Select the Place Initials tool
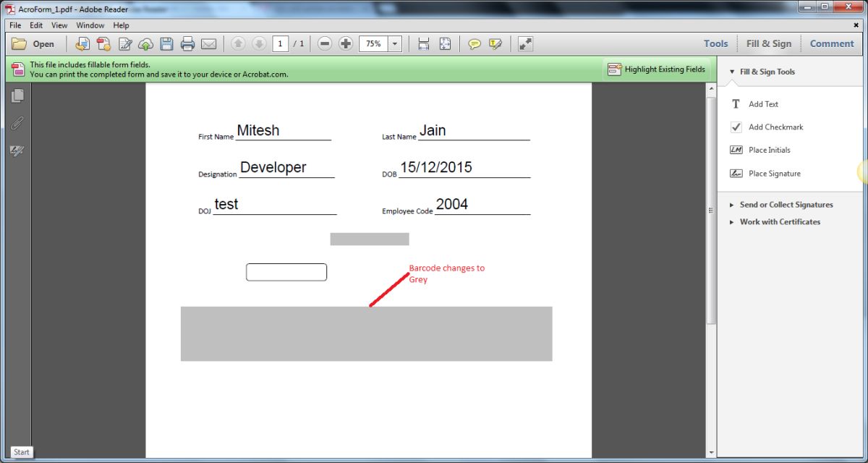 click(760, 150)
